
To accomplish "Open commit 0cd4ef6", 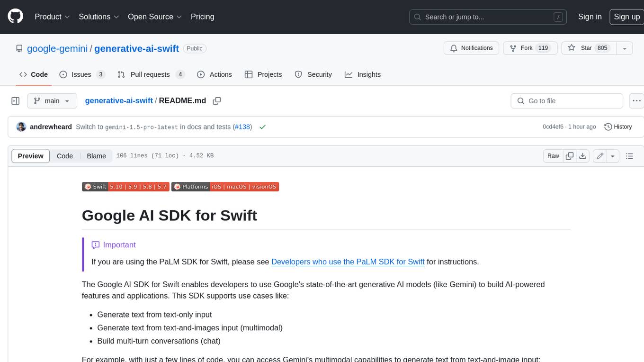I will (x=553, y=127).
